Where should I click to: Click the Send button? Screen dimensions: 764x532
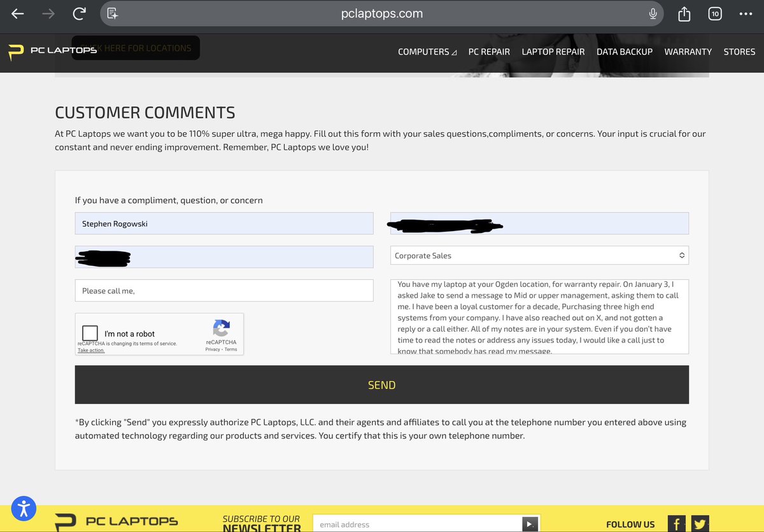(382, 384)
